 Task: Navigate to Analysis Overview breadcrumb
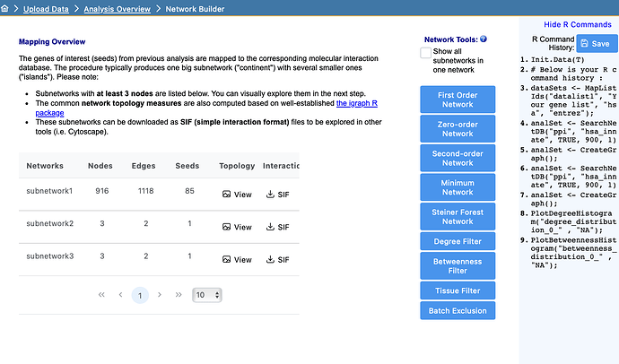[118, 9]
